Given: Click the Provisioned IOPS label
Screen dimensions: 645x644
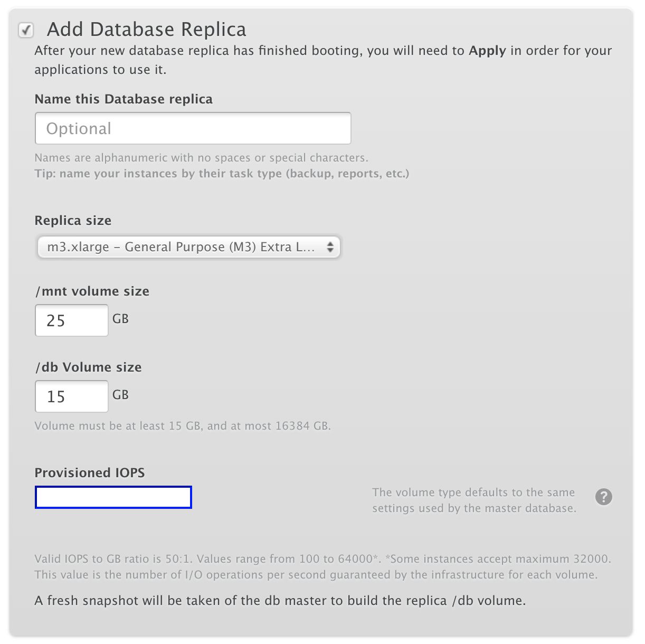Looking at the screenshot, I should pyautogui.click(x=90, y=472).
